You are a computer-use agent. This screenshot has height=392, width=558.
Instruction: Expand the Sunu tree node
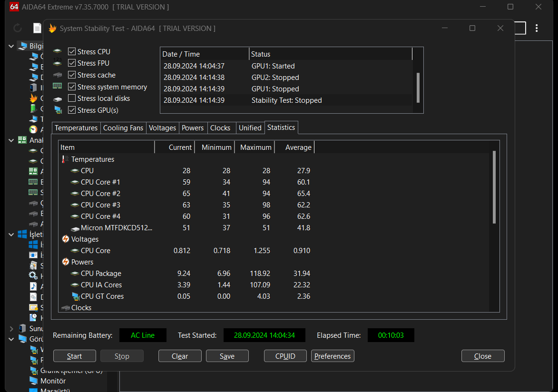11,329
